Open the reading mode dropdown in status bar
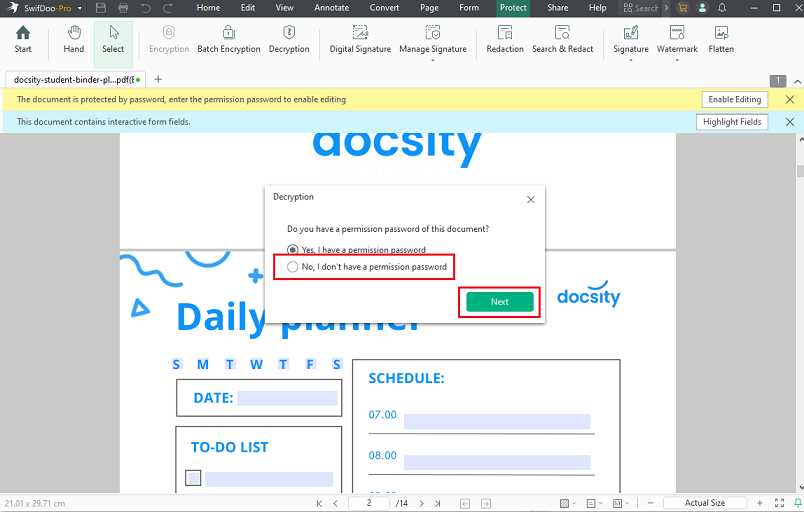The width and height of the screenshot is (804, 512). (621, 503)
